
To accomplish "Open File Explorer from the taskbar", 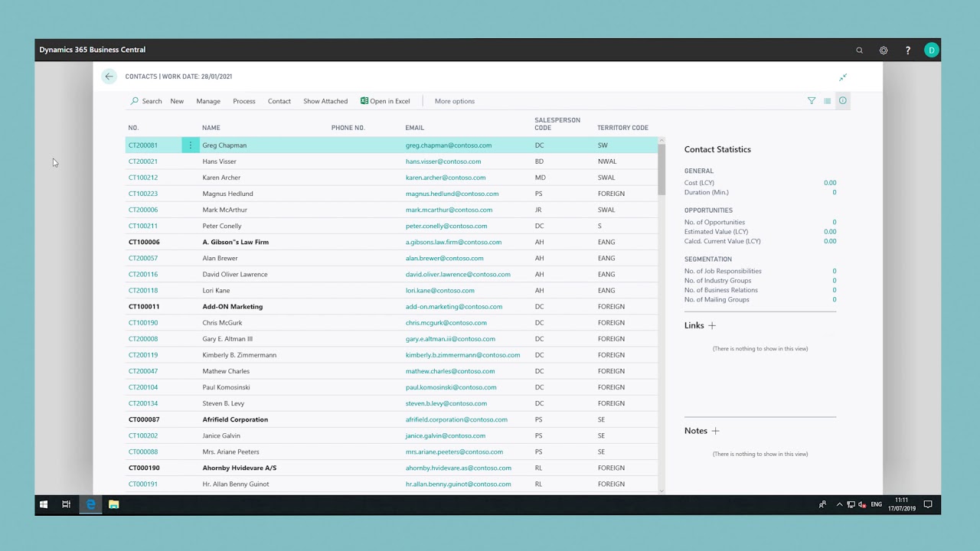I will tap(113, 504).
